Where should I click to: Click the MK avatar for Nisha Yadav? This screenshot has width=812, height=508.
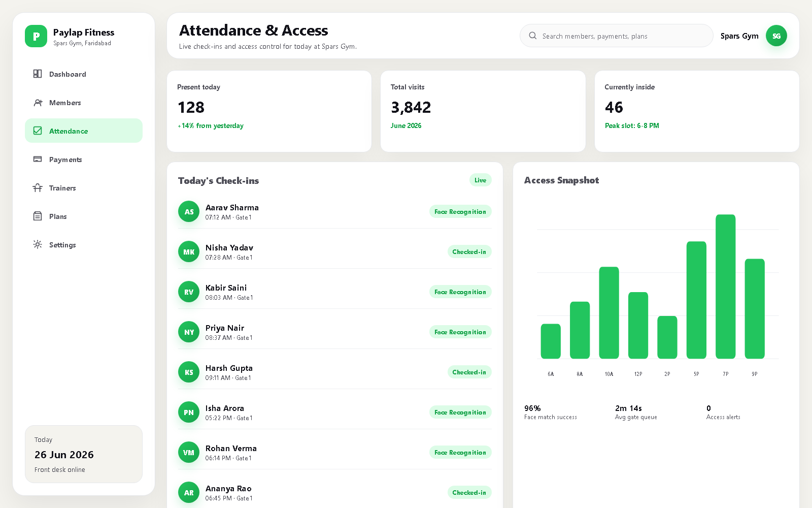(189, 251)
